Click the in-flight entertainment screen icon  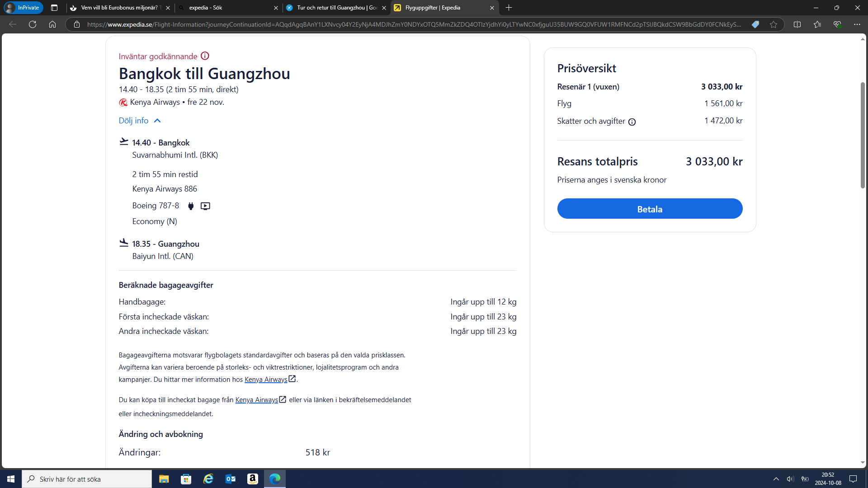click(205, 206)
